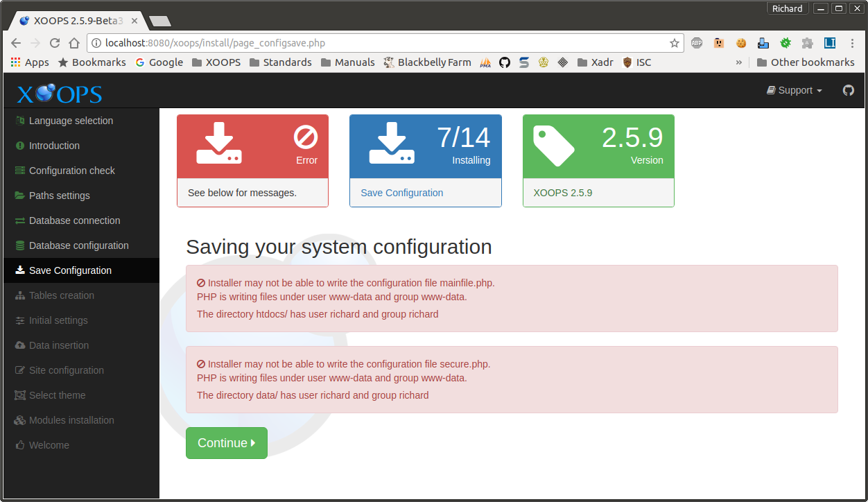Click the Modules installation icon in the sidebar
Viewport: 868px width, 502px height.
click(19, 420)
